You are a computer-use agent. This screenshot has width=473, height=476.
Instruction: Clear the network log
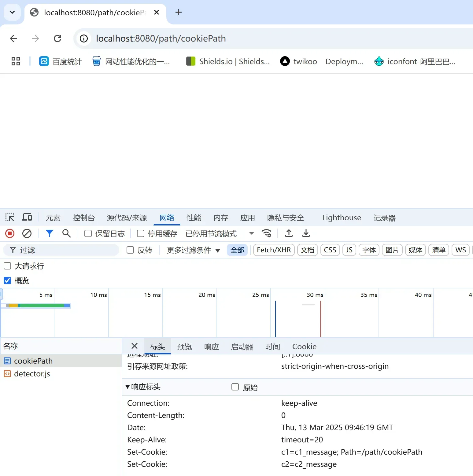tap(27, 234)
